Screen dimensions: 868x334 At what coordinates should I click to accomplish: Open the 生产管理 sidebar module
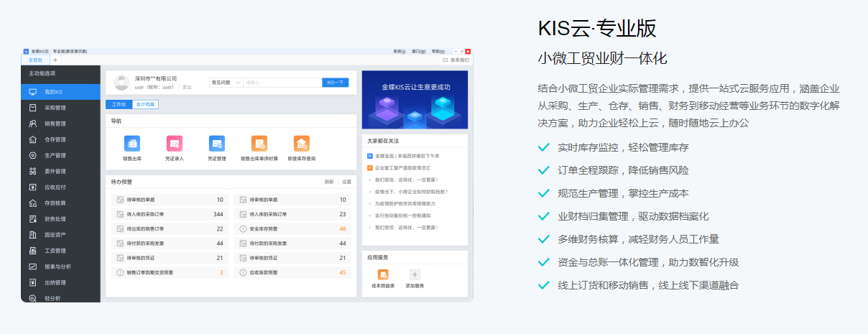[x=60, y=155]
